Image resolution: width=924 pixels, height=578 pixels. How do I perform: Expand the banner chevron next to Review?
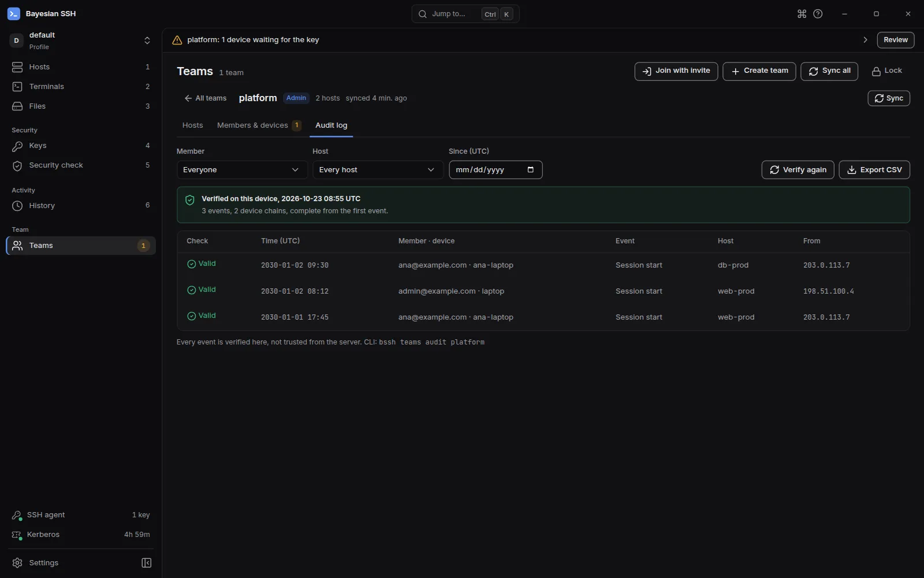coord(865,40)
